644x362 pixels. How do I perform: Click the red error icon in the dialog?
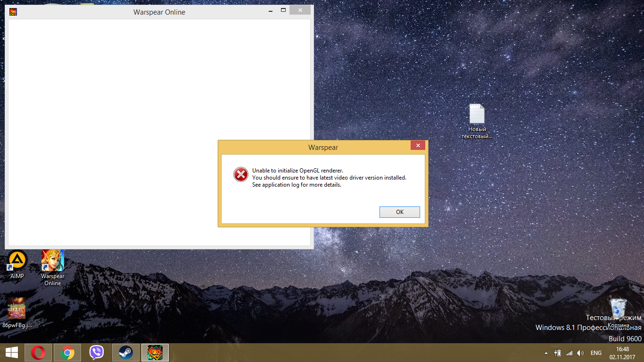click(x=240, y=174)
